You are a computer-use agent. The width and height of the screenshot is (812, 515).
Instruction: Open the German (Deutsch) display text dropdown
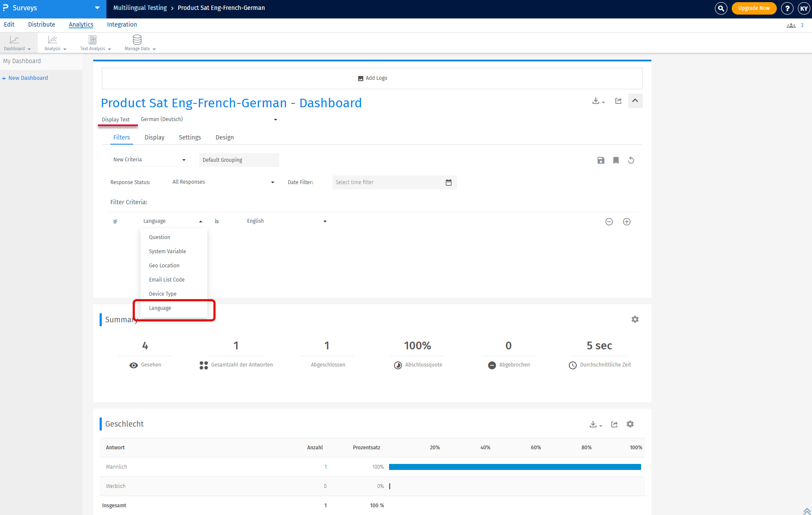click(x=209, y=119)
